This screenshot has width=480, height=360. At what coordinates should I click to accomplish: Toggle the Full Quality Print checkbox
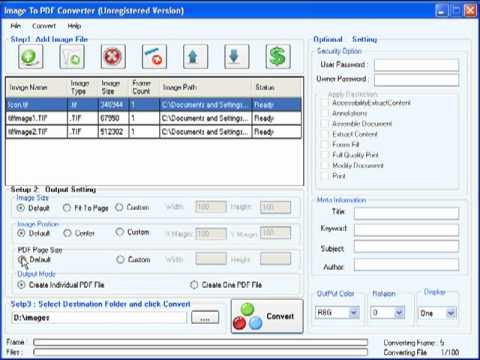coord(325,155)
